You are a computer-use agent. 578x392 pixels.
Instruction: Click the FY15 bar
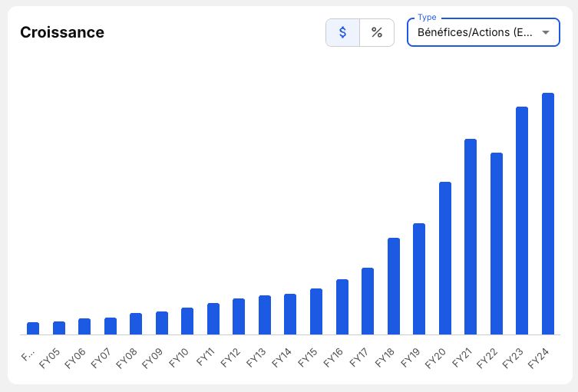(316, 311)
